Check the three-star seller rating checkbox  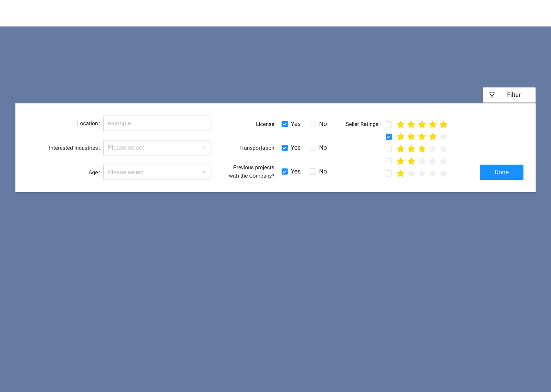(389, 149)
